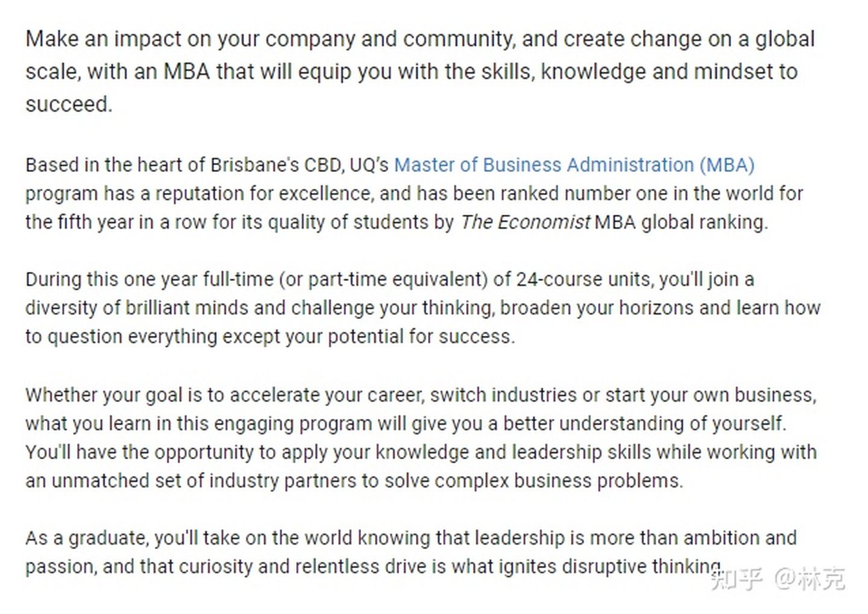This screenshot has height=614, width=868.
Task: Click the sentence starting 'You'll have the opportunity'
Action: pos(421,467)
